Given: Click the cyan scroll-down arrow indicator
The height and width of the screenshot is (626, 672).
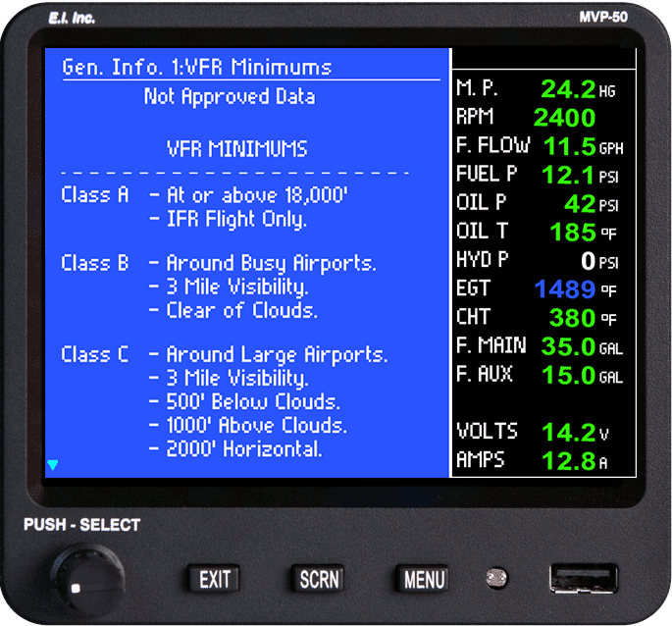Looking at the screenshot, I should click(x=53, y=464).
